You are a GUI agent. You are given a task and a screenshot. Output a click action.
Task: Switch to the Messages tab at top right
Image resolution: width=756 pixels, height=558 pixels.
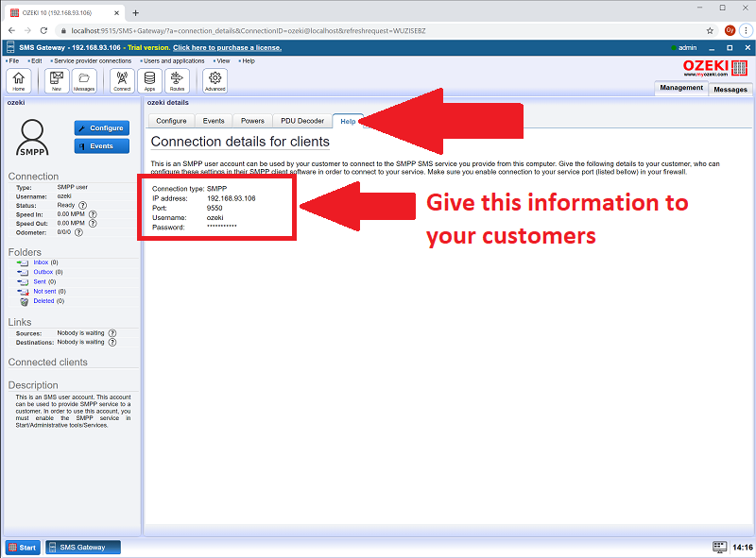(730, 89)
